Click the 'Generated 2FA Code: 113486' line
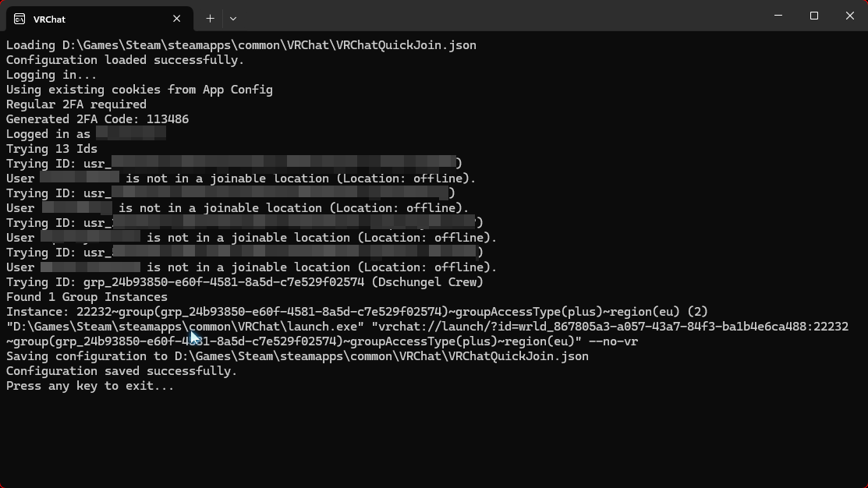 tap(97, 119)
